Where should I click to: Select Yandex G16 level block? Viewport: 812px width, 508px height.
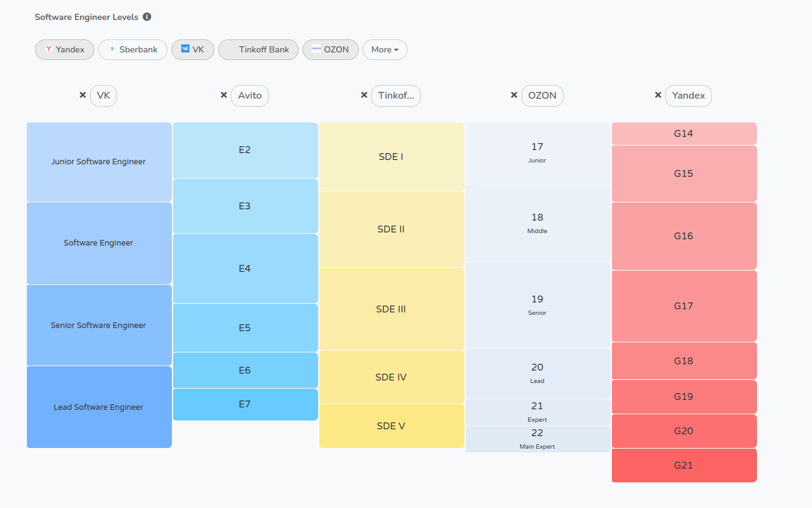(684, 236)
